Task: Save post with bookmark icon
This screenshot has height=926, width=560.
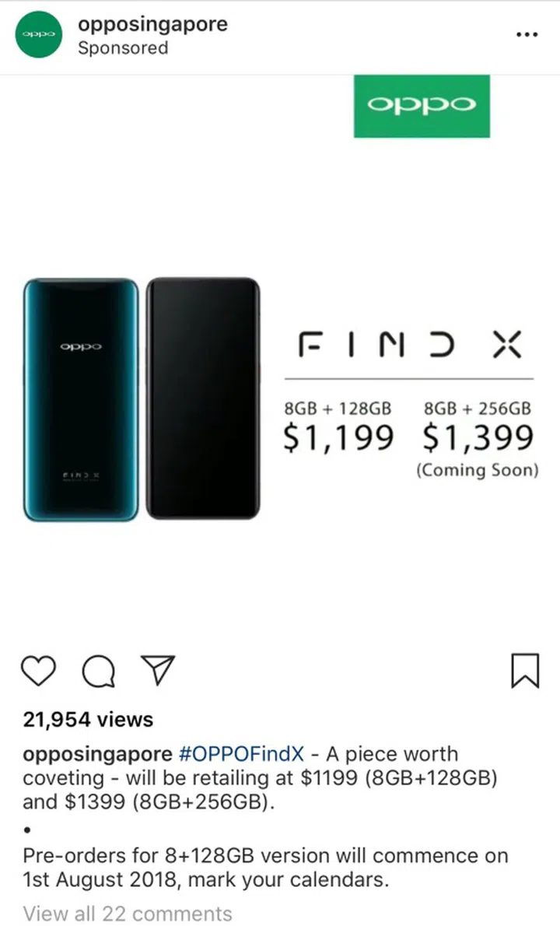Action: tap(524, 670)
